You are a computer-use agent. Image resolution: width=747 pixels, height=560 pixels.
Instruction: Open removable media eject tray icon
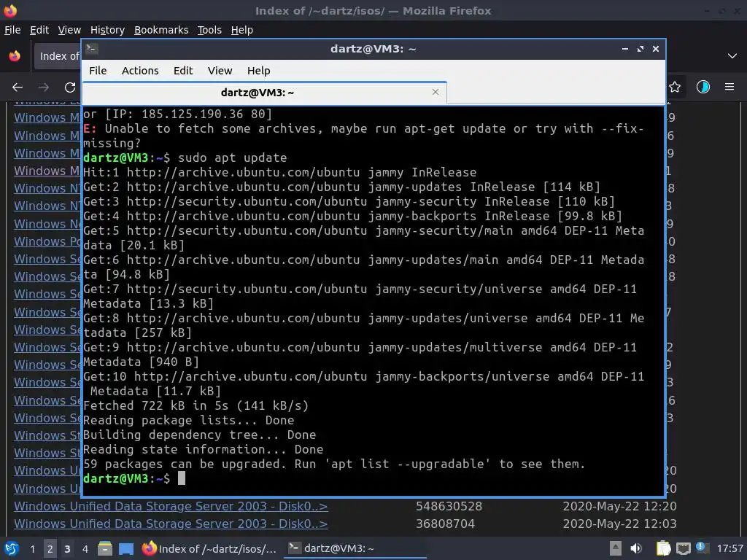pos(616,548)
